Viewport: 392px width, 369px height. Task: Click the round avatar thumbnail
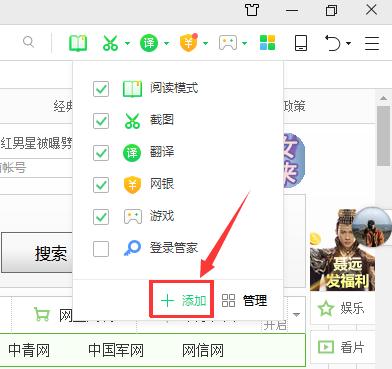pos(372,227)
